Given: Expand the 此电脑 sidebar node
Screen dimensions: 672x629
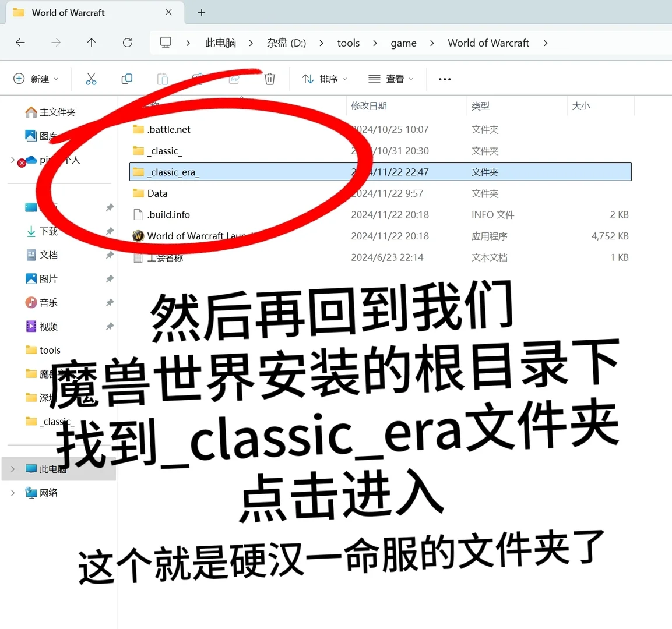Looking at the screenshot, I should click(x=13, y=469).
